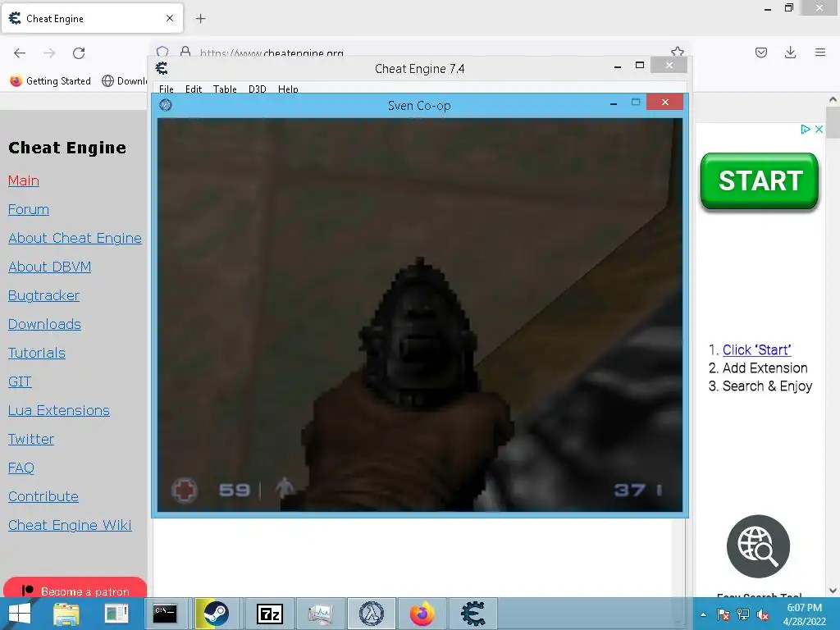The height and width of the screenshot is (630, 840).
Task: Open the Main link in the sidebar
Action: point(24,180)
